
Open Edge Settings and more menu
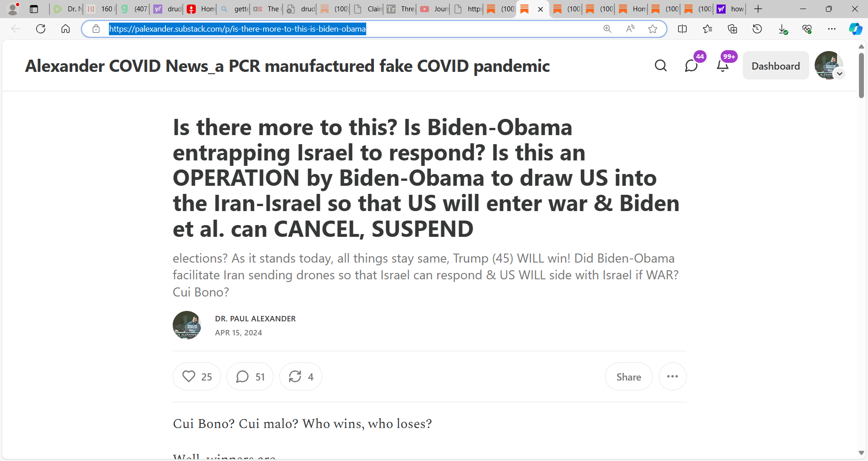(832, 29)
